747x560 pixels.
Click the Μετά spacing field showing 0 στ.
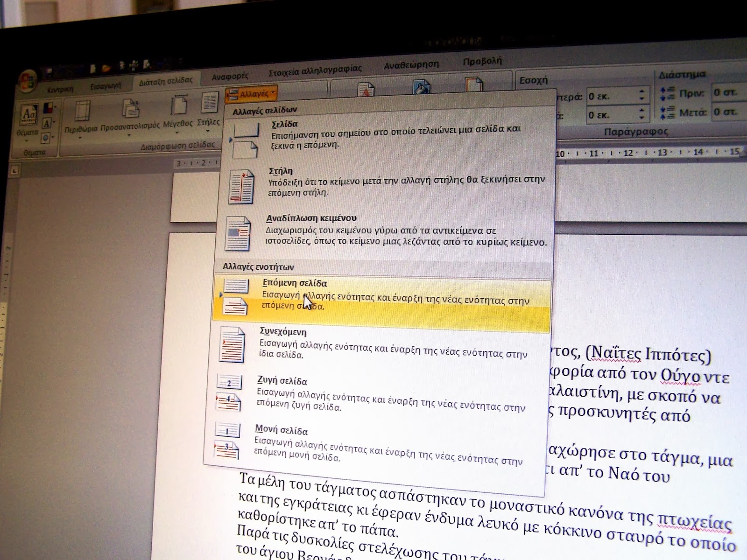[x=729, y=112]
